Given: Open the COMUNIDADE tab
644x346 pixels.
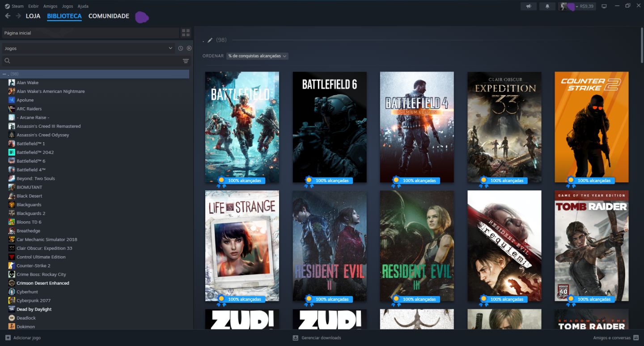Looking at the screenshot, I should coord(109,16).
